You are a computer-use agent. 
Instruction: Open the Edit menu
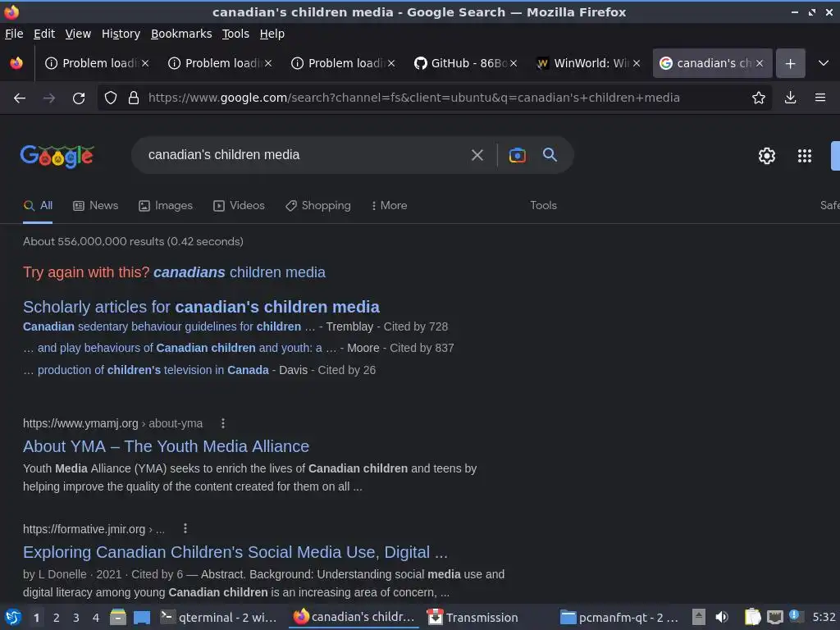[44, 34]
